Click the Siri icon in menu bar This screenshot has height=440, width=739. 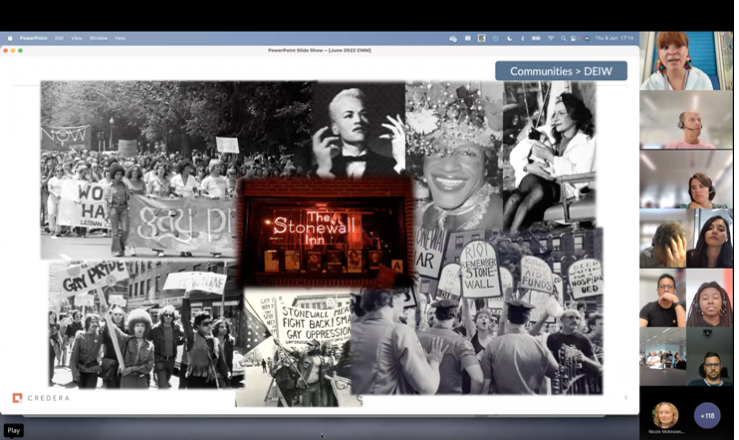click(x=586, y=39)
